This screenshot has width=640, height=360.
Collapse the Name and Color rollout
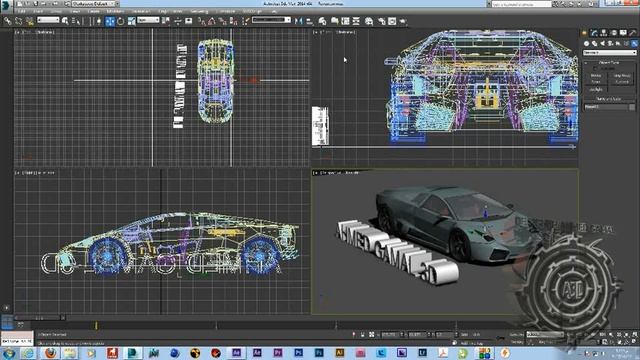[609, 99]
